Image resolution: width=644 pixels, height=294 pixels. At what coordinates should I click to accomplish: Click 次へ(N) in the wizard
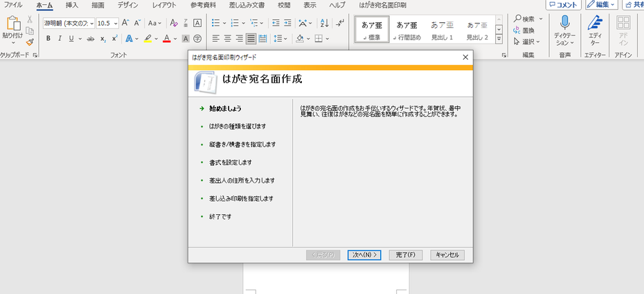pyautogui.click(x=364, y=255)
